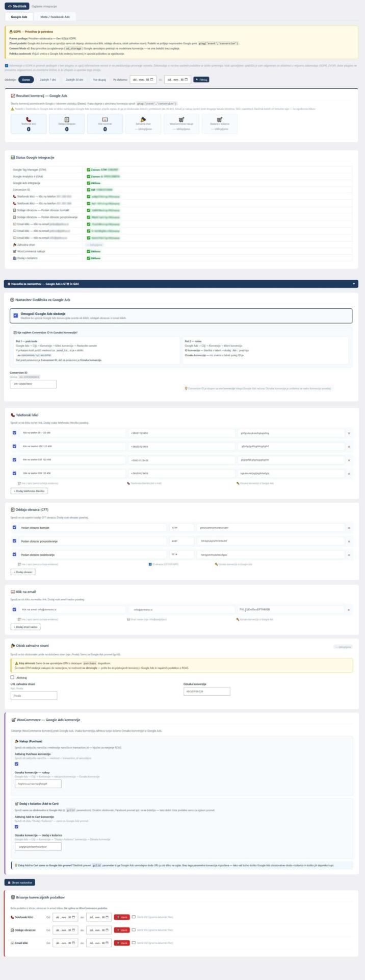
Task: Open calendar icon in first Po datumu field
Action: coord(152,80)
